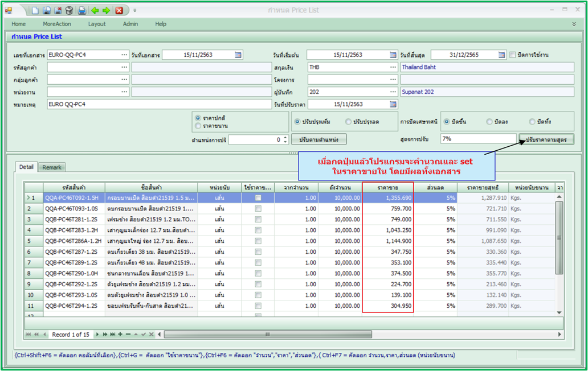Click the ปรับราคาตามสูตร button
This screenshot has height=371, width=588.
[546, 139]
